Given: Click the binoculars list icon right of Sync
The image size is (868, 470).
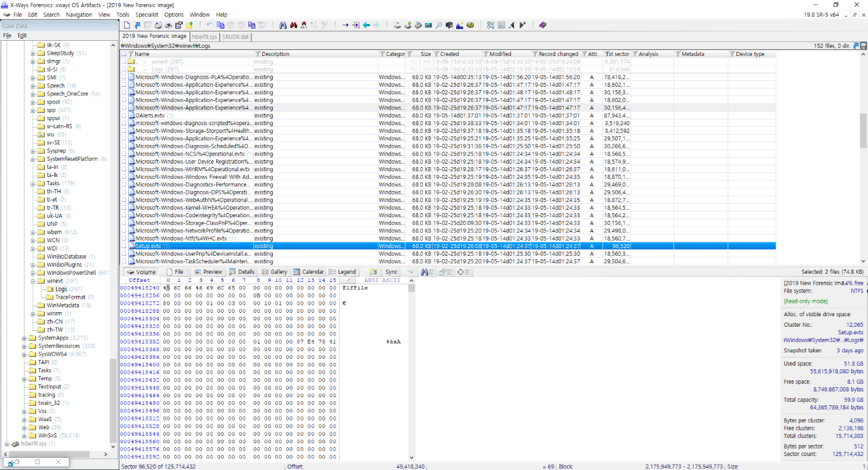Looking at the screenshot, I should (x=426, y=272).
